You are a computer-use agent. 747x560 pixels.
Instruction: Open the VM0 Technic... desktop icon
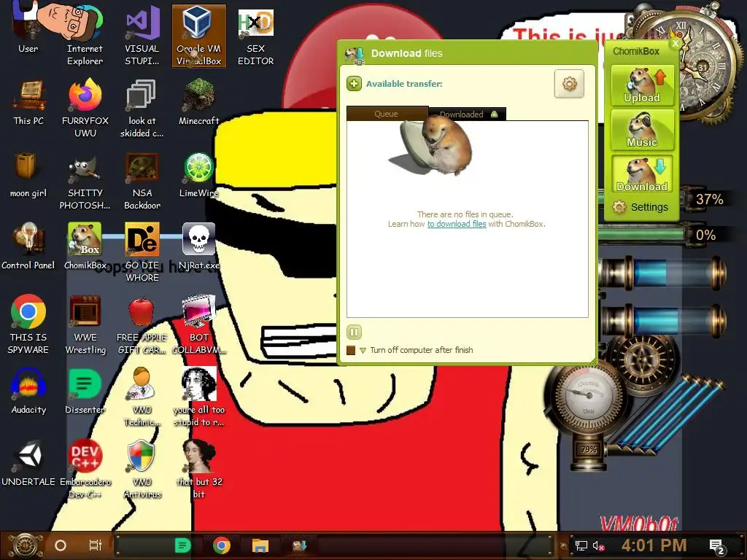pos(142,397)
